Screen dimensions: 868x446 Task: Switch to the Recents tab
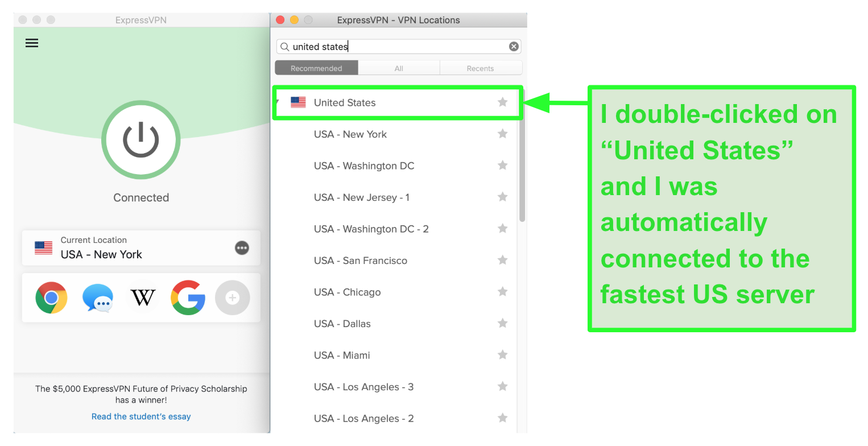[x=480, y=68]
